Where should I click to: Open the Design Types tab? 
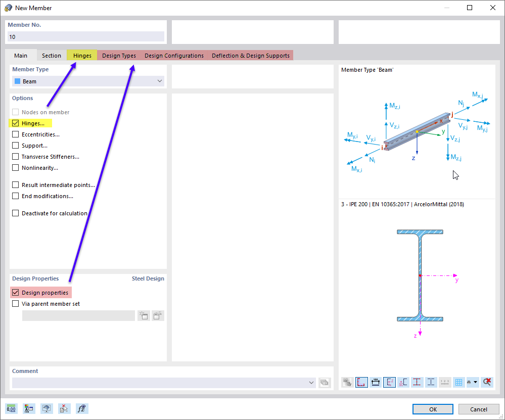[119, 56]
